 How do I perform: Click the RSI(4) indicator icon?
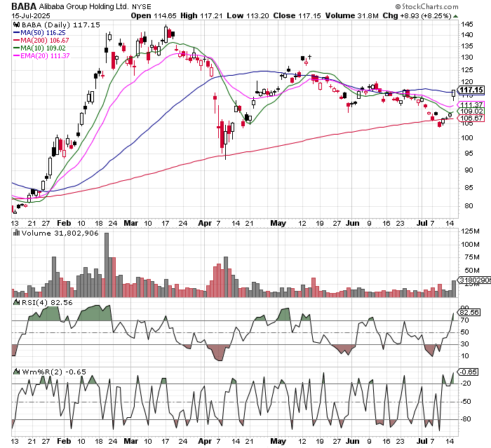[17, 302]
